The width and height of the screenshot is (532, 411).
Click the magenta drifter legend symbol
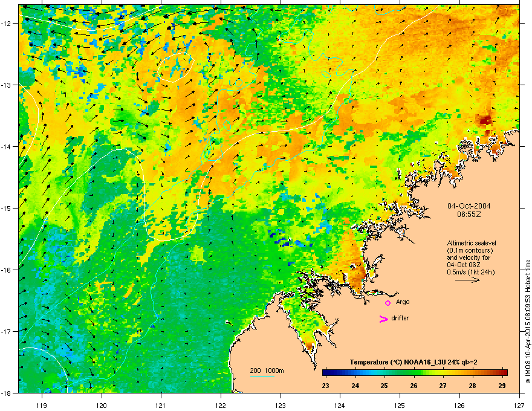click(x=383, y=319)
